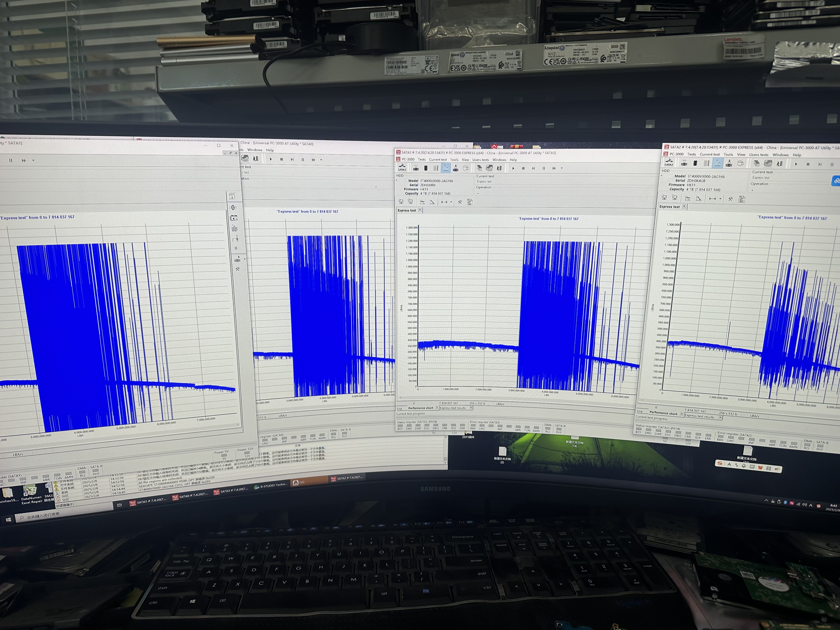Click the heads map icon in SATA3 toolbar

pos(456,168)
